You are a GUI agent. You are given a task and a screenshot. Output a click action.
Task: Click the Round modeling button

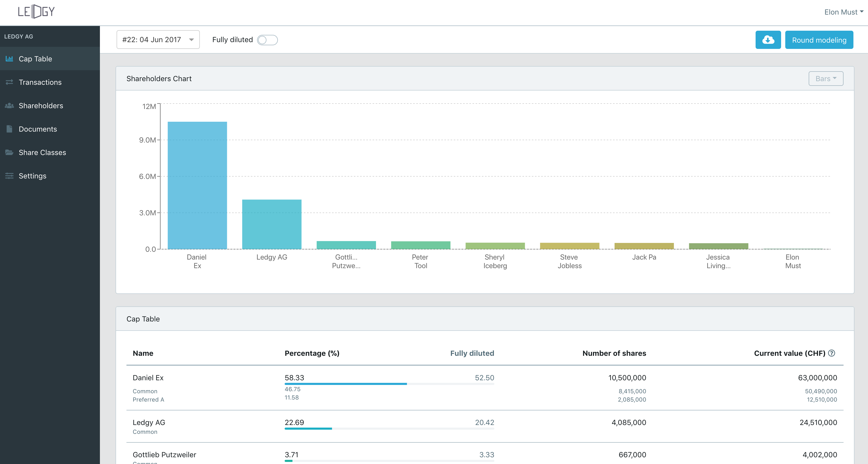(819, 40)
